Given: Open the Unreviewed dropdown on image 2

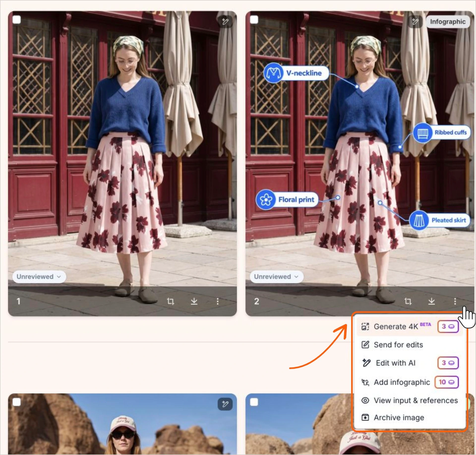Looking at the screenshot, I should pyautogui.click(x=277, y=277).
